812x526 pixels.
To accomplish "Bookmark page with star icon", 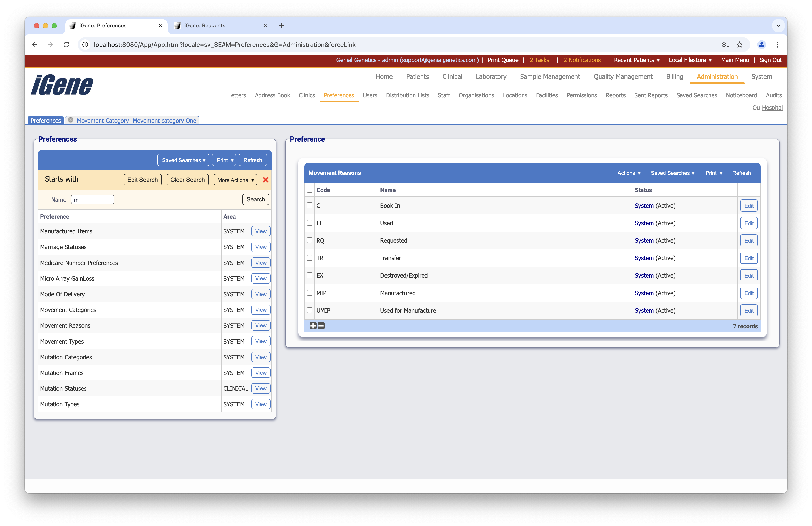I will pyautogui.click(x=739, y=45).
